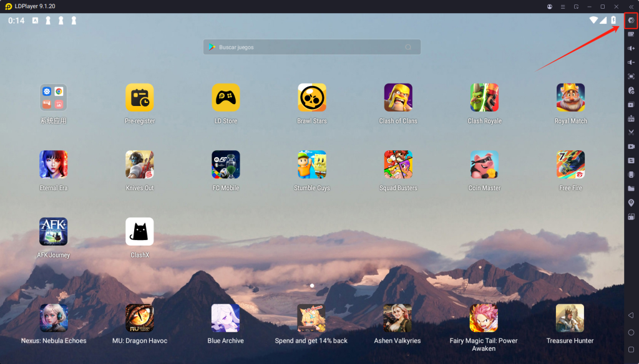Open virtual location pin icon
The height and width of the screenshot is (364, 639).
[x=631, y=203]
